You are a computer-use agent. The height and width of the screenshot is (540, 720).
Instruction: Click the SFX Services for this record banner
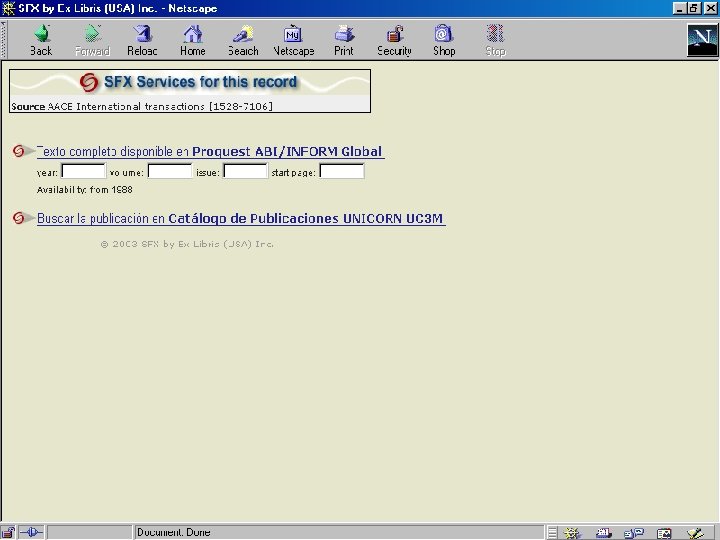190,82
